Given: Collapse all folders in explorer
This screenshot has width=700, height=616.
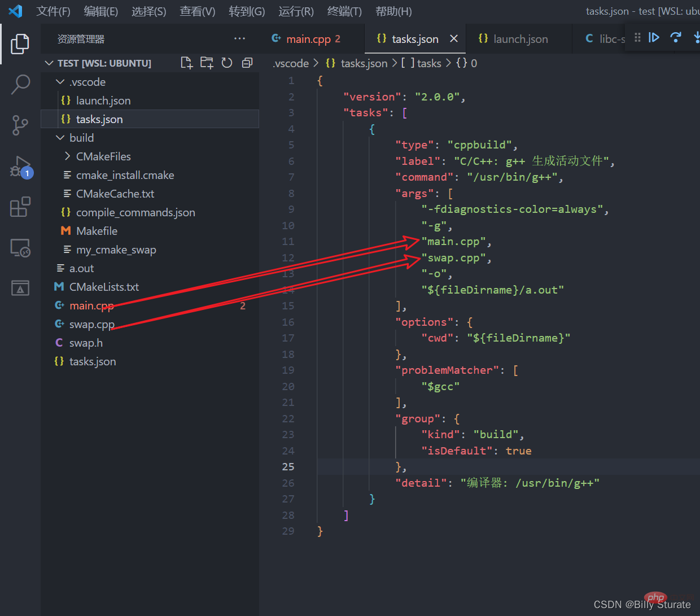Looking at the screenshot, I should 247,63.
